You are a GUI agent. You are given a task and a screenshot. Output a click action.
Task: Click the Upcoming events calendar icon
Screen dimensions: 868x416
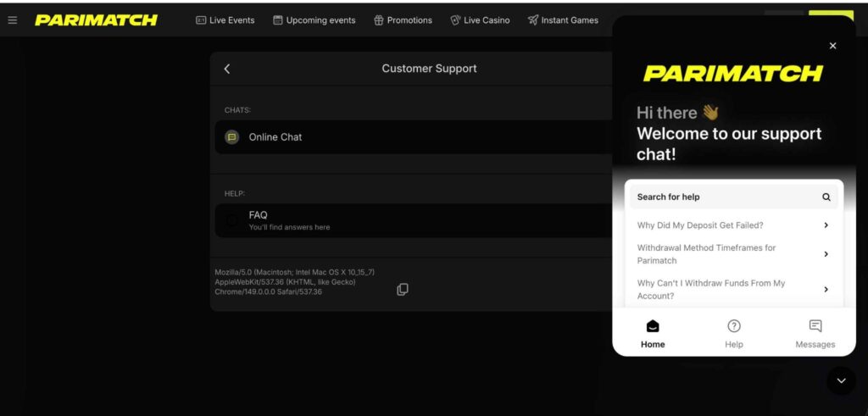[x=278, y=20]
